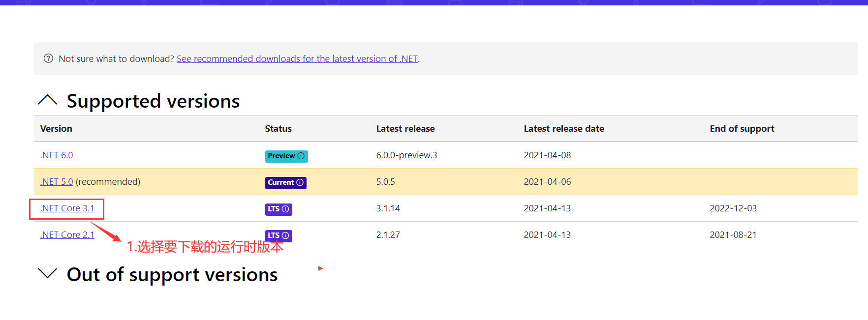Click the Preview status badge for .NET 6.0
This screenshot has height=320, width=868.
pos(286,156)
